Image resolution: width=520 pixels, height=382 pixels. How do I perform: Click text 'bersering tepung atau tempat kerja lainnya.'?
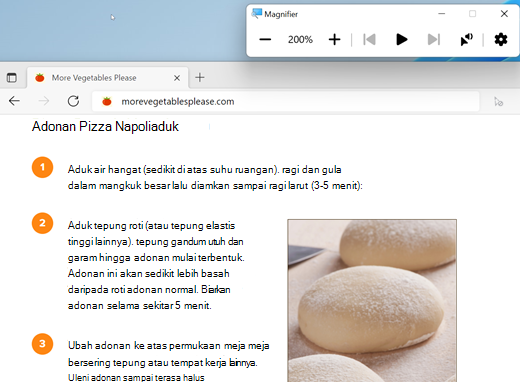click(163, 362)
